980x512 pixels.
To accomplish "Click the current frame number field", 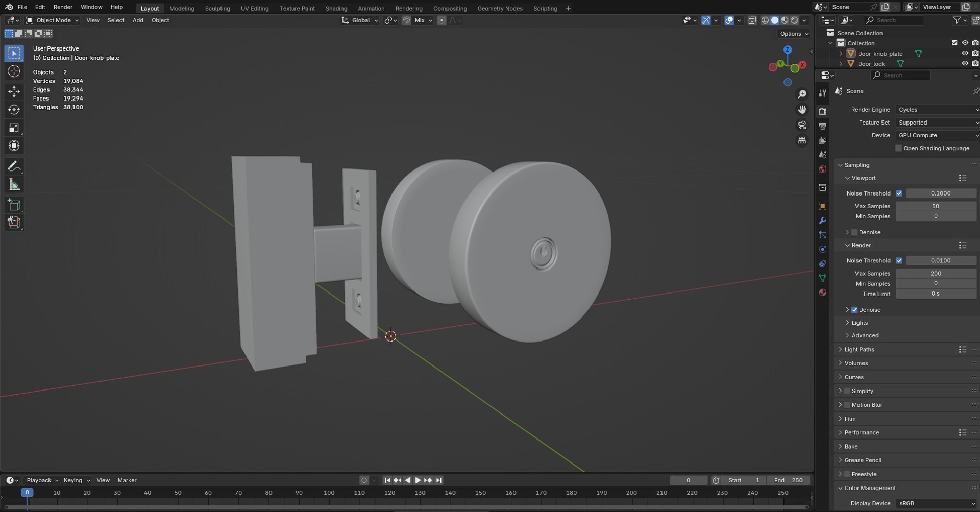I will point(689,480).
